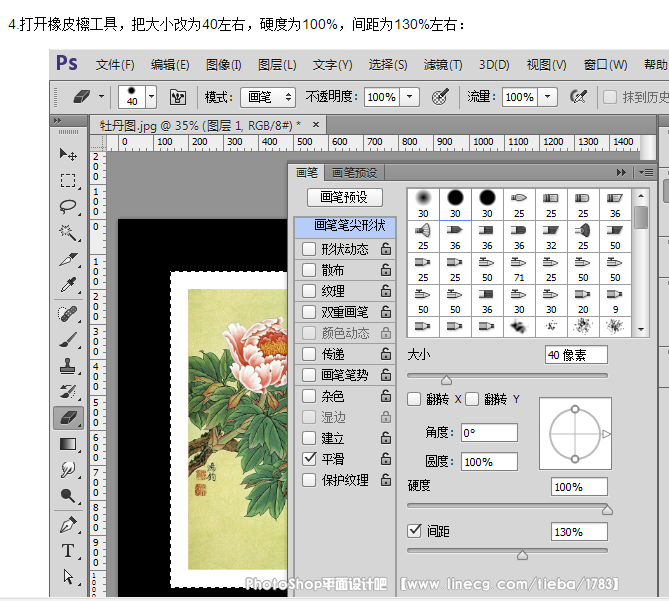Click the 硬度 hardness slider handle

click(607, 509)
